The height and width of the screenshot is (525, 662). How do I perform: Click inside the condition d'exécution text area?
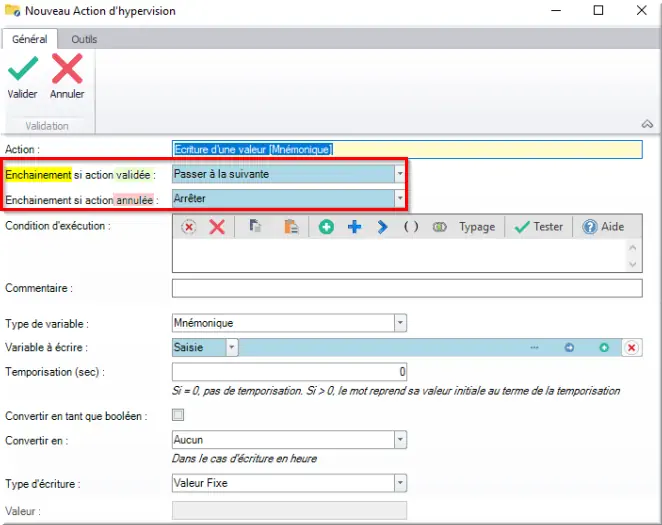[399, 256]
